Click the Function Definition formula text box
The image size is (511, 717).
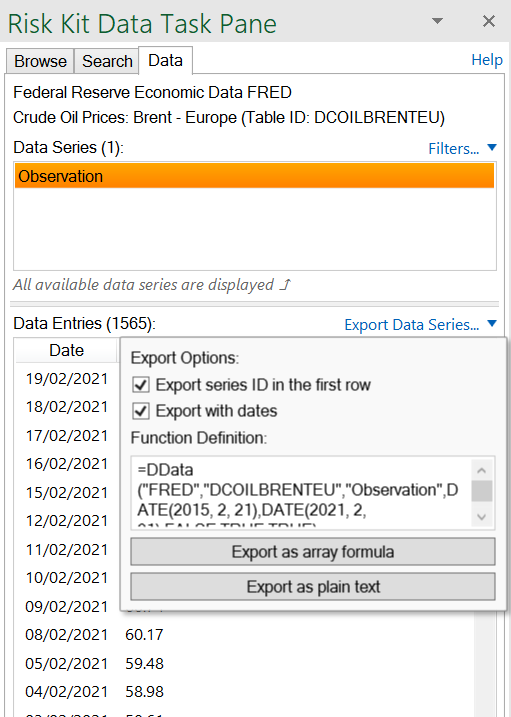pyautogui.click(x=302, y=493)
